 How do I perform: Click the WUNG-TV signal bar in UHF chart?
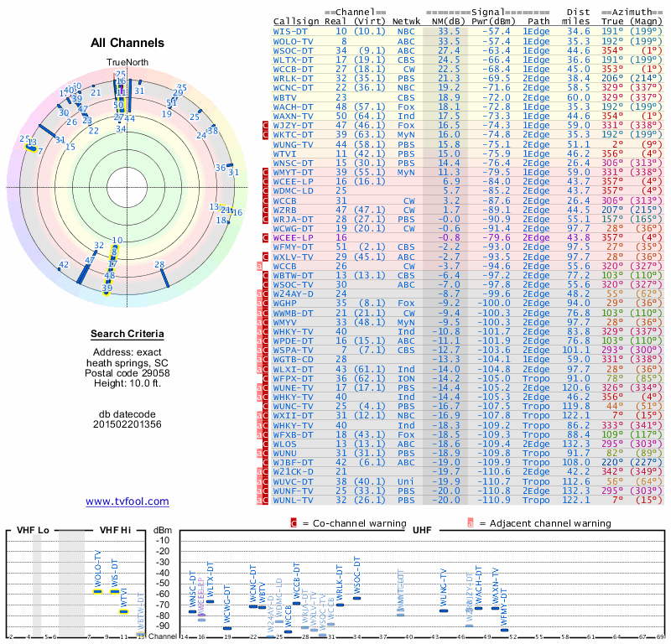pyautogui.click(x=444, y=610)
